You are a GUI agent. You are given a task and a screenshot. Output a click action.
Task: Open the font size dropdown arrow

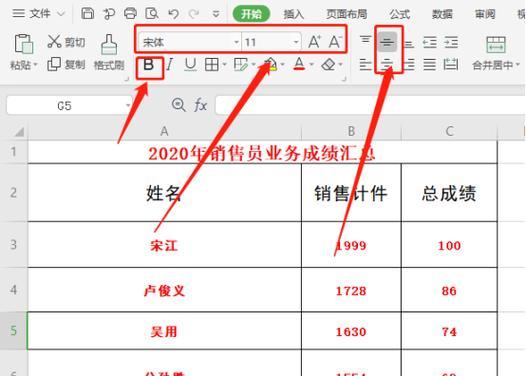point(296,42)
